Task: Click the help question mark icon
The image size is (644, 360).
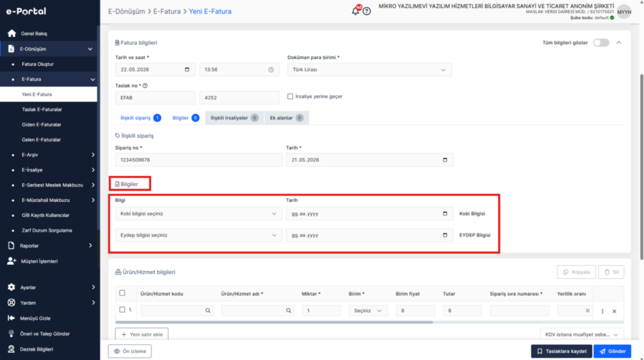Action: click(367, 11)
